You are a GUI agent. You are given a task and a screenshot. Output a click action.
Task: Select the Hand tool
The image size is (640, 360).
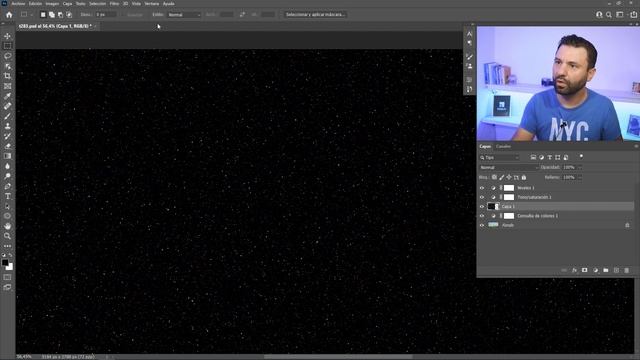click(7, 226)
